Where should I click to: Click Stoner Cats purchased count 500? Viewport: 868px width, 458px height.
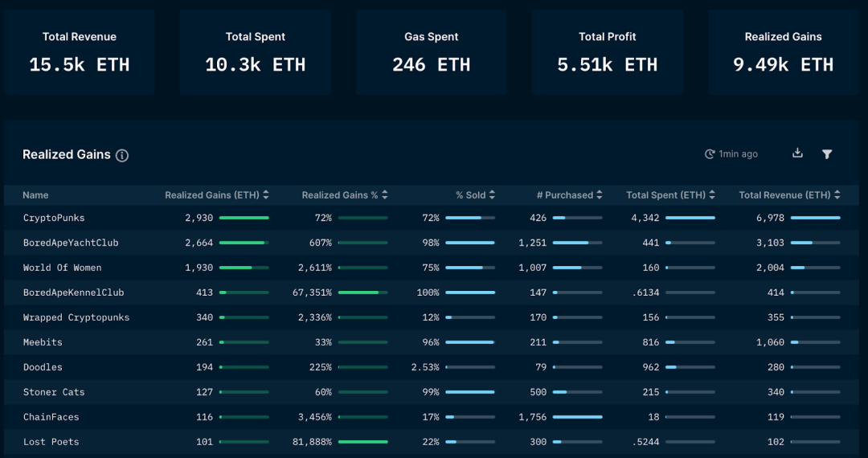pos(538,392)
